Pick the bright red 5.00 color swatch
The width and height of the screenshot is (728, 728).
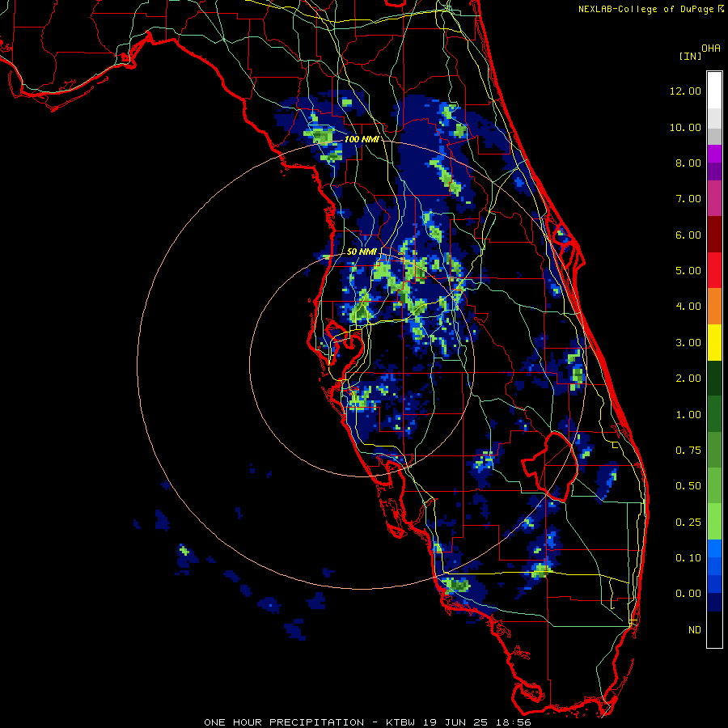coord(714,271)
